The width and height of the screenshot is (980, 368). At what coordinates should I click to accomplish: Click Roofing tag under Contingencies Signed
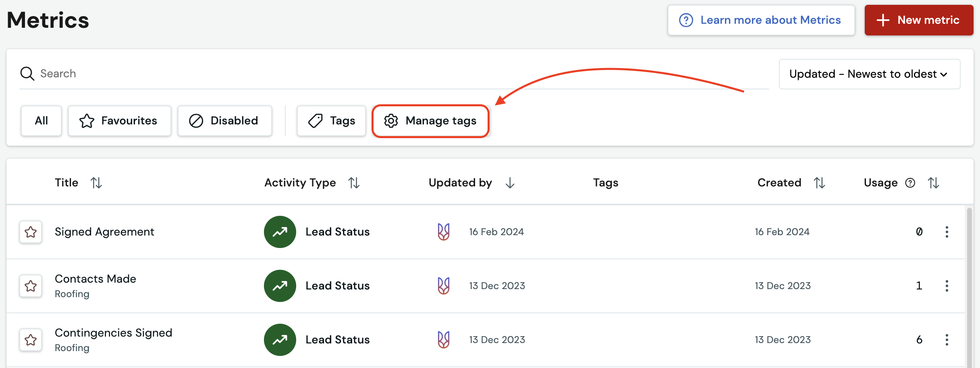72,348
